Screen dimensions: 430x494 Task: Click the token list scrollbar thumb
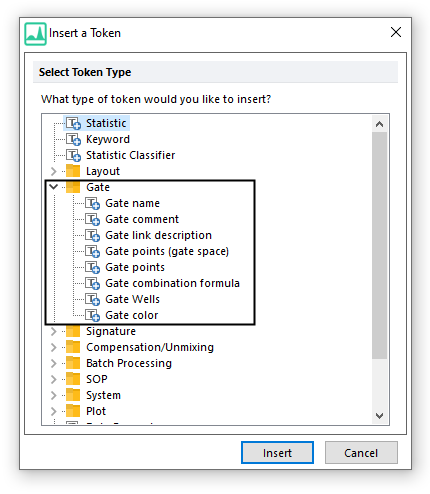click(379, 245)
